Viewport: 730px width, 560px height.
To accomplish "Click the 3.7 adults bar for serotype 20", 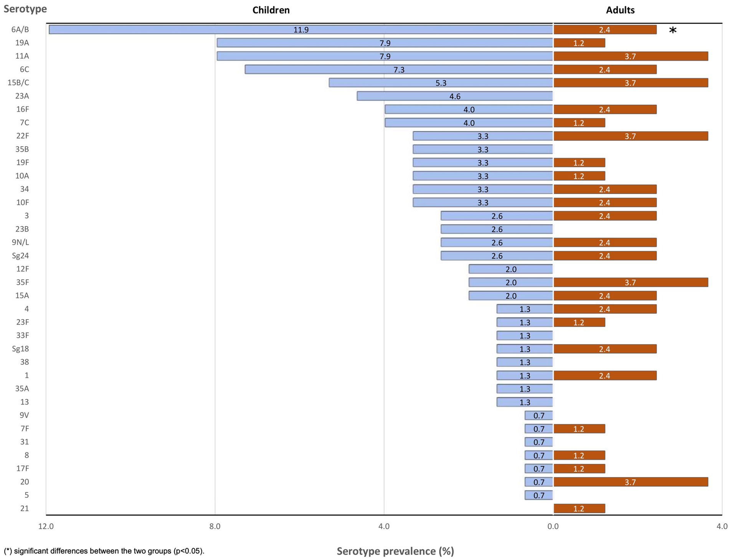I will pyautogui.click(x=631, y=481).
